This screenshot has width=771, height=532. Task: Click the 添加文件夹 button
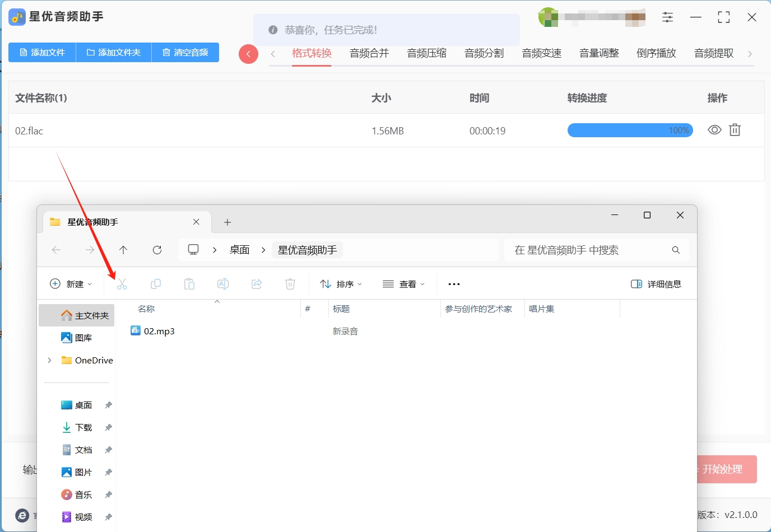114,52
